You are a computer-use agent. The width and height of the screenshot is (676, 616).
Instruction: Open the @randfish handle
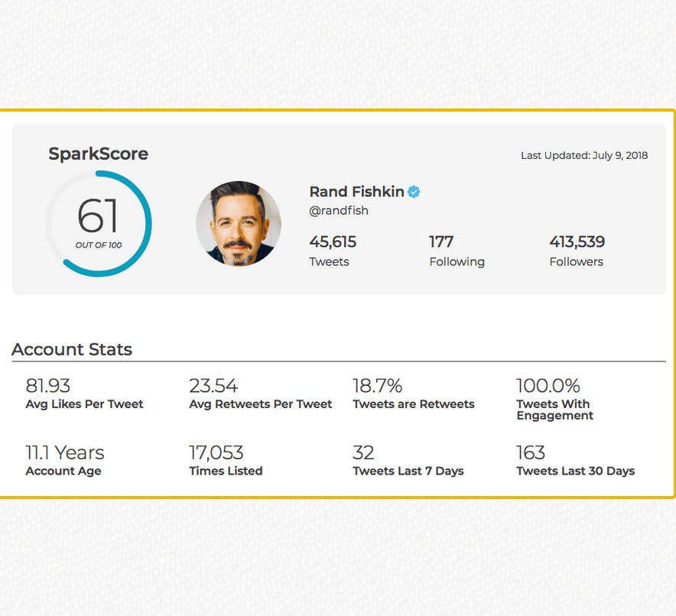339,211
